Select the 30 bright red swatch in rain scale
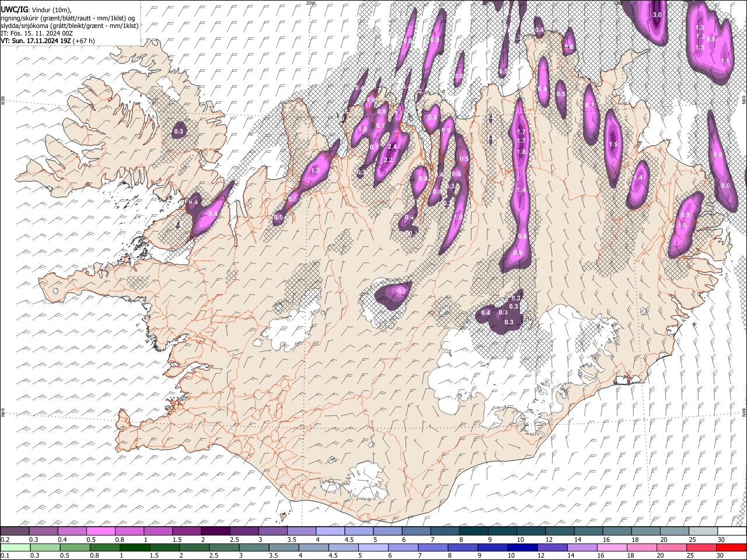Screen dimensions: 747x560 732,547
